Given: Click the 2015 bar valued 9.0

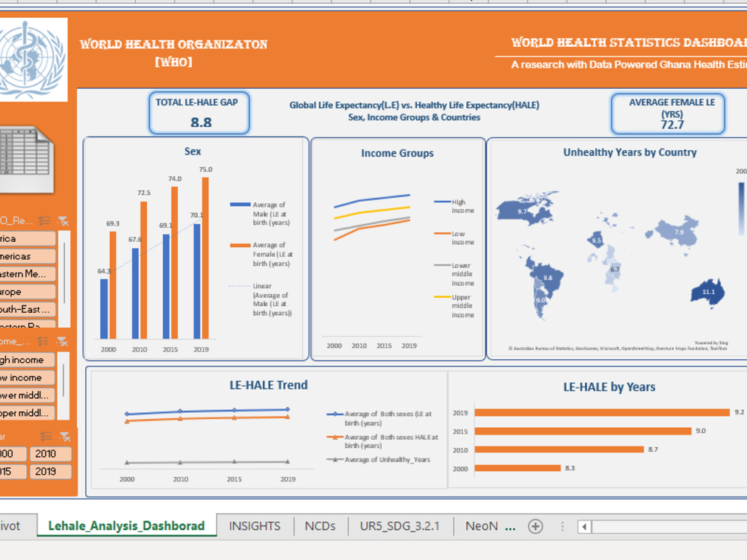Looking at the screenshot, I should 583,431.
